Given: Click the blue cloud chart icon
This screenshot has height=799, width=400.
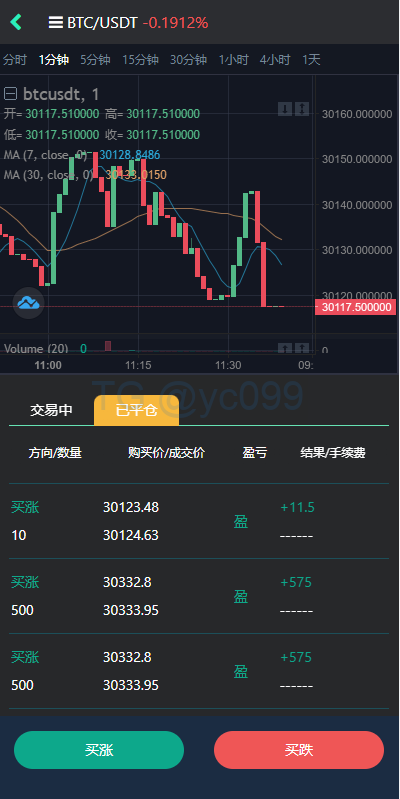Looking at the screenshot, I should [28, 303].
